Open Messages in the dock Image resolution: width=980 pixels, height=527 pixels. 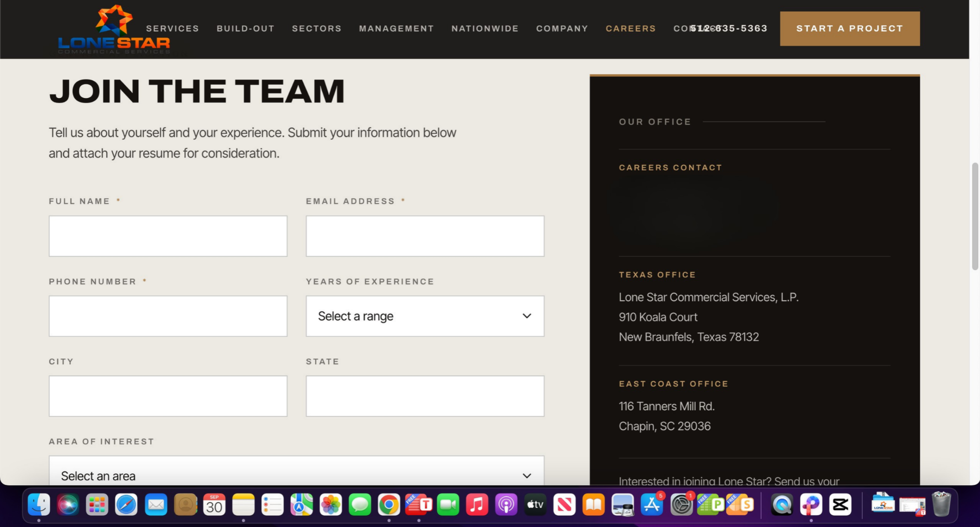pos(360,504)
